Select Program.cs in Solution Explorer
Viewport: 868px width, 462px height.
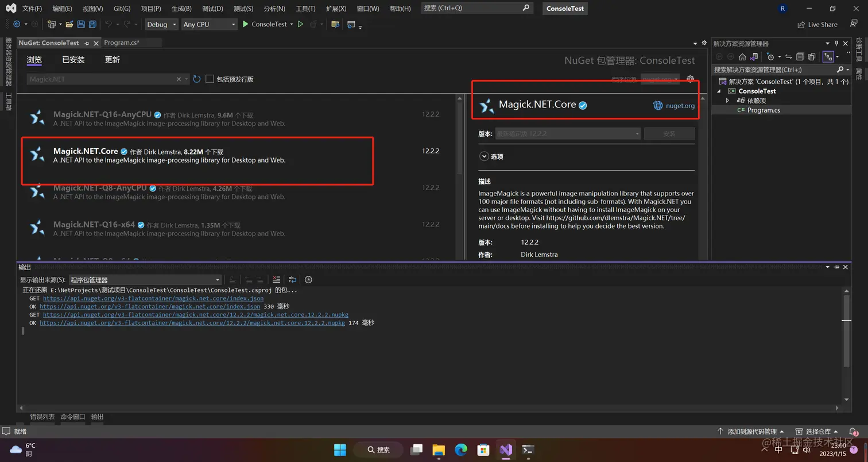(x=764, y=110)
